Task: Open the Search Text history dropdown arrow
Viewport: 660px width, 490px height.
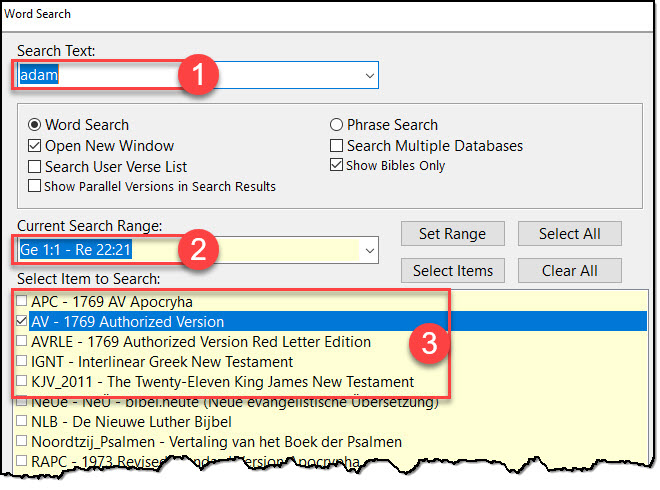Action: pos(370,75)
